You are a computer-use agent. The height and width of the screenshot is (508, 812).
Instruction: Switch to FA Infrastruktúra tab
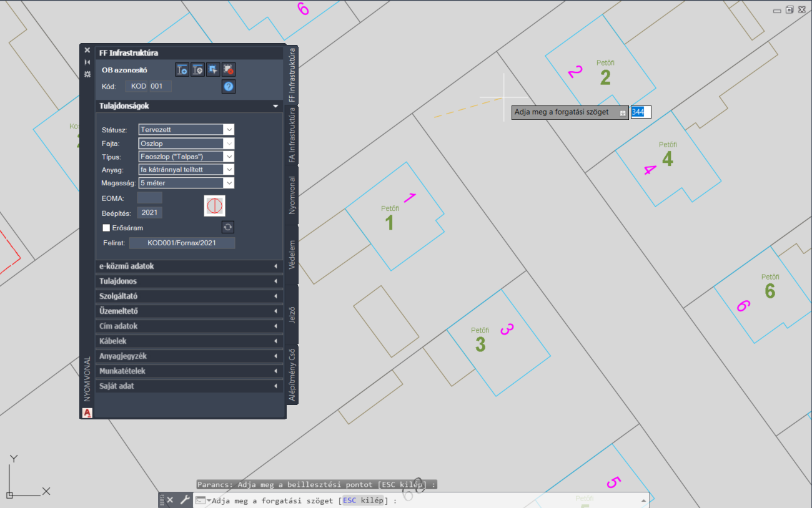click(292, 135)
